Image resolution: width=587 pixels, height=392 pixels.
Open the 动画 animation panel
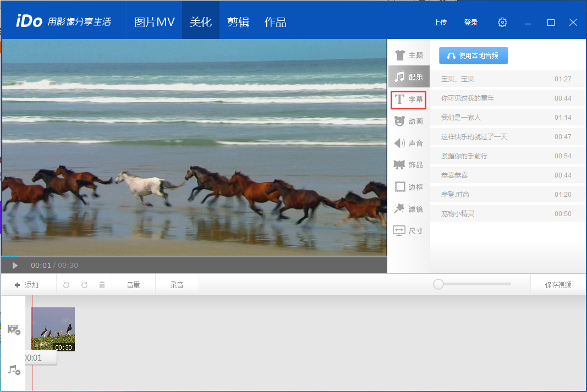pyautogui.click(x=409, y=122)
